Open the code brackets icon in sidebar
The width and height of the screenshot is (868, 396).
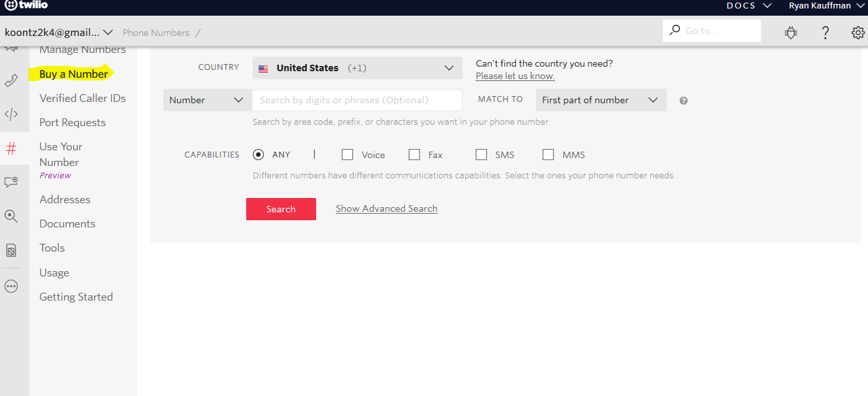coord(11,114)
